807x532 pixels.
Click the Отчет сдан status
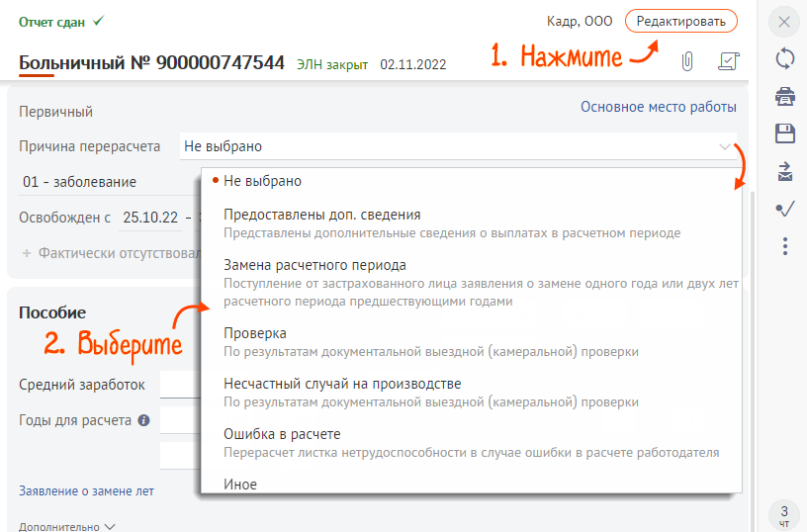coord(61,22)
